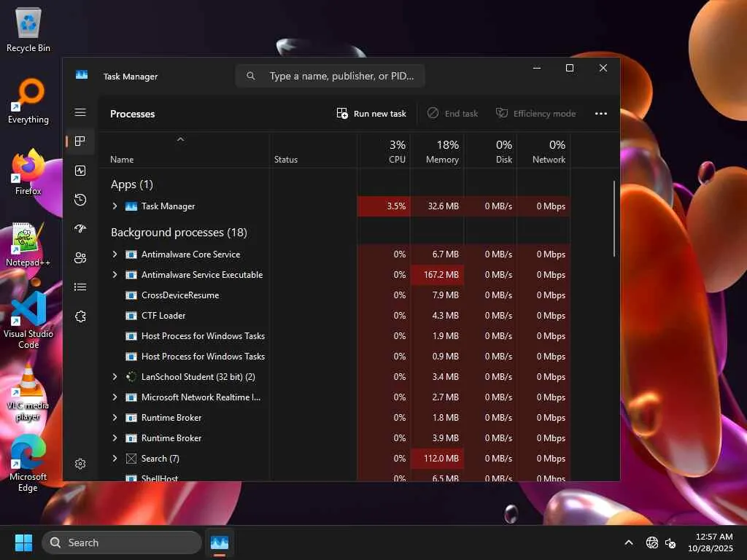The image size is (747, 560).
Task: Click the three-dot more options button
Action: click(601, 113)
